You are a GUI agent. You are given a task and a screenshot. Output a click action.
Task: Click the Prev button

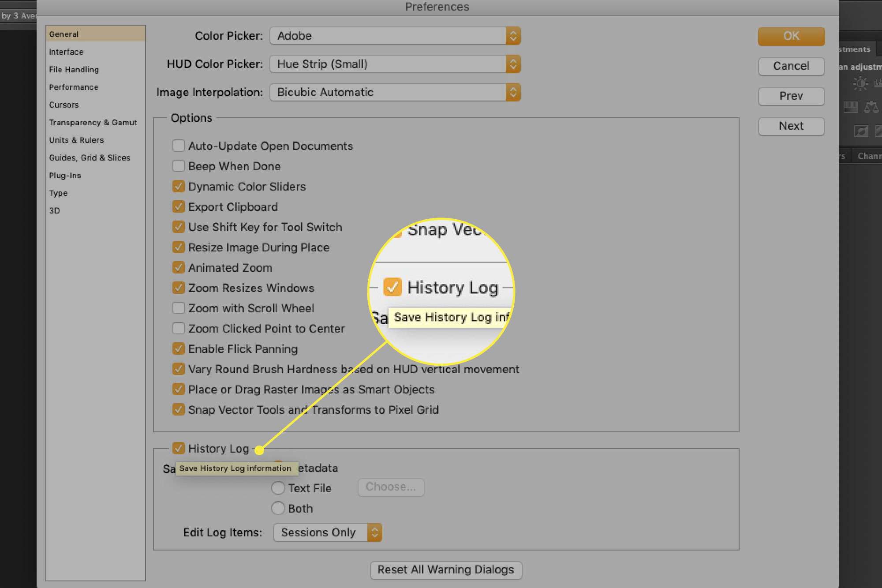(791, 96)
